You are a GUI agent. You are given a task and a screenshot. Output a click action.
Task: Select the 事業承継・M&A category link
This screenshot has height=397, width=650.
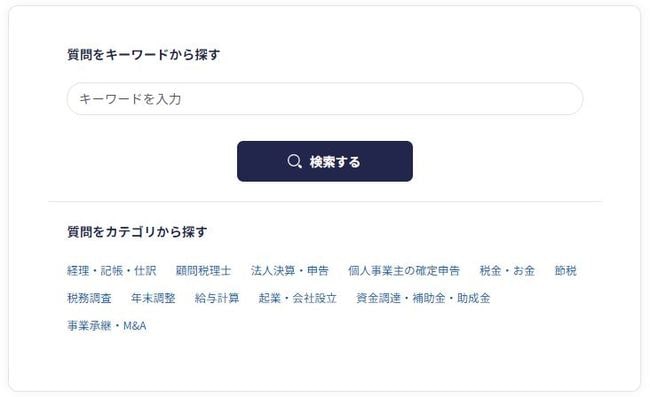[x=107, y=326]
